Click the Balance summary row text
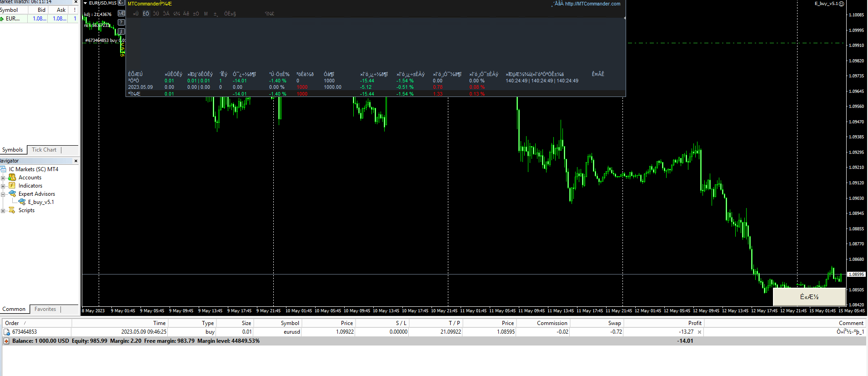 coord(136,341)
